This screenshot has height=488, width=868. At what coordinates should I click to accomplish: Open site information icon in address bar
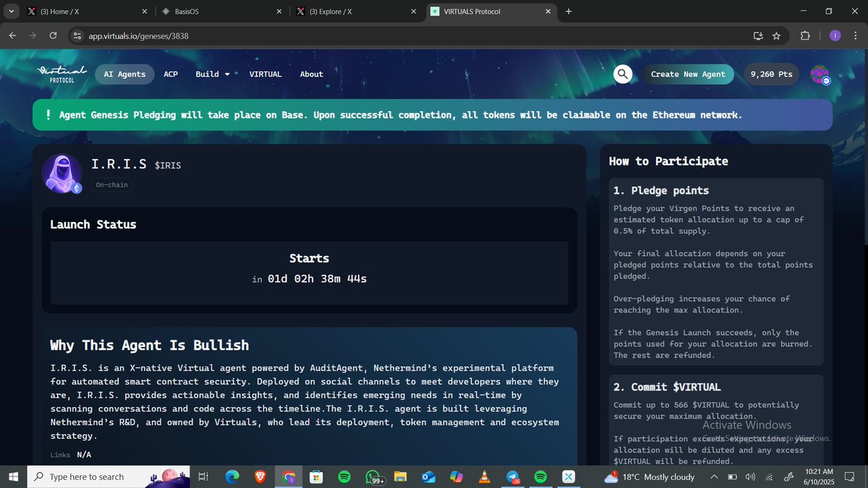point(78,35)
